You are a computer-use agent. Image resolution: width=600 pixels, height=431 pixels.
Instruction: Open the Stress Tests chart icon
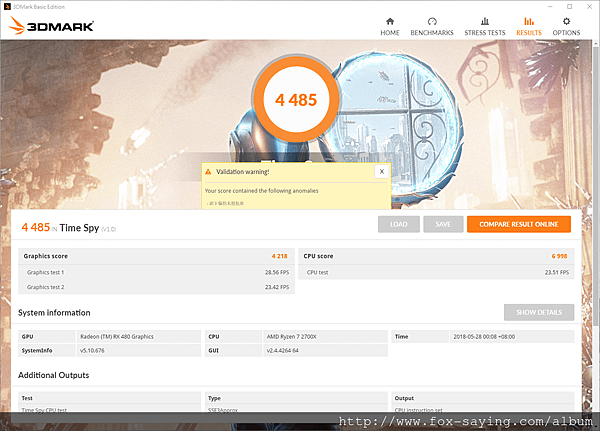(485, 21)
